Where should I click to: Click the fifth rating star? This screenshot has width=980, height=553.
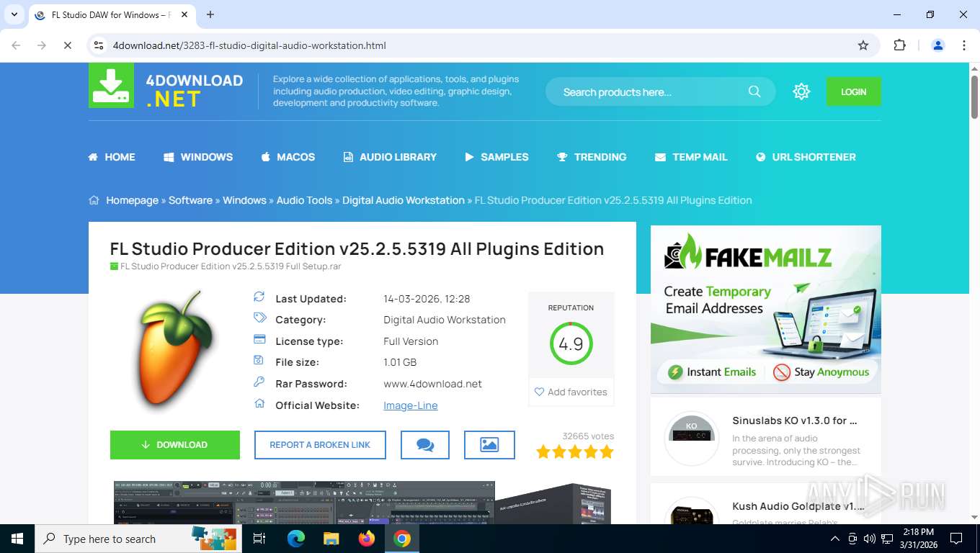607,452
